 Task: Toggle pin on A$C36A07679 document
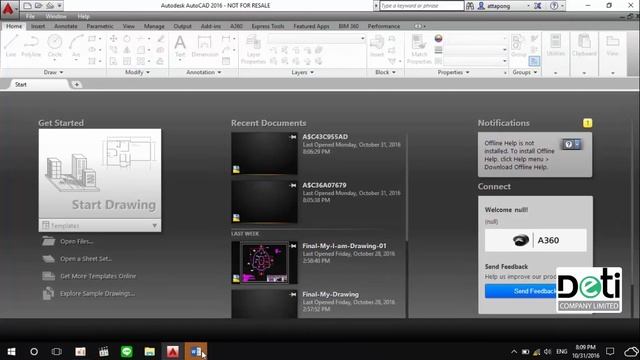click(293, 185)
